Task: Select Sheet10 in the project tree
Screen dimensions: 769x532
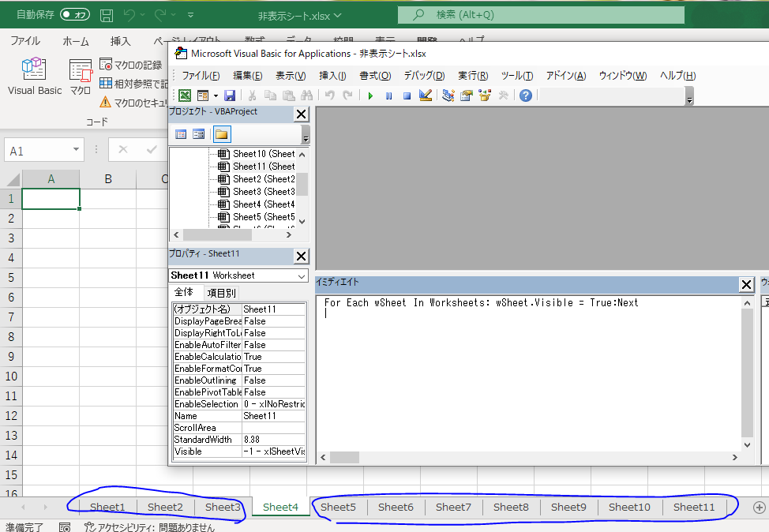Action: coord(257,153)
